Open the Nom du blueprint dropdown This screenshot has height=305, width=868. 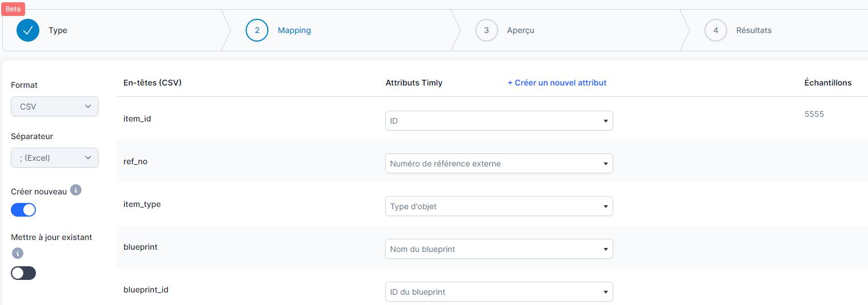coord(499,249)
